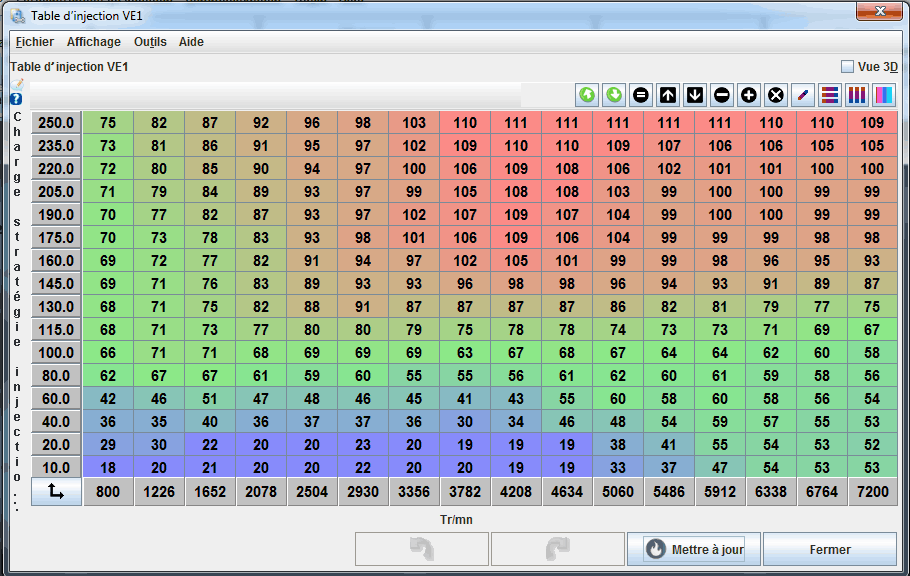
Task: Enable the Vue 3D checkbox
Action: [x=848, y=67]
